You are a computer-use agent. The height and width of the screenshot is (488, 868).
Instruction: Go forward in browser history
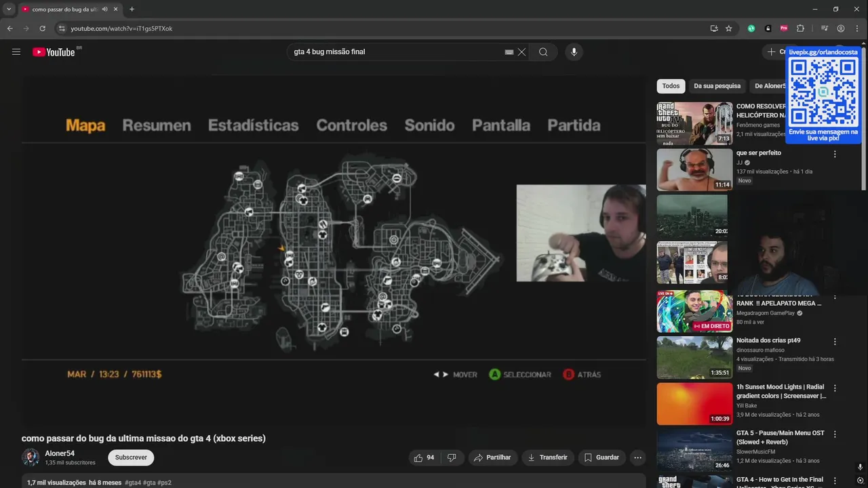[x=26, y=28]
